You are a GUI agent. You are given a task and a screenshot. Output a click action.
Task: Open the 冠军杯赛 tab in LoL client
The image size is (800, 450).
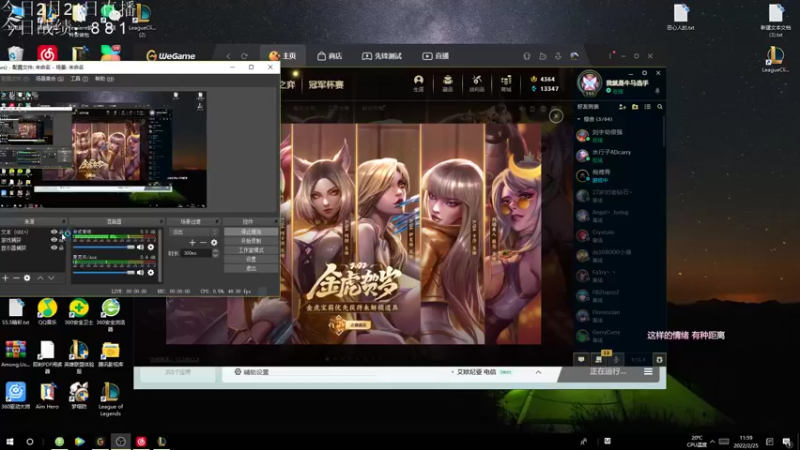tap(326, 85)
